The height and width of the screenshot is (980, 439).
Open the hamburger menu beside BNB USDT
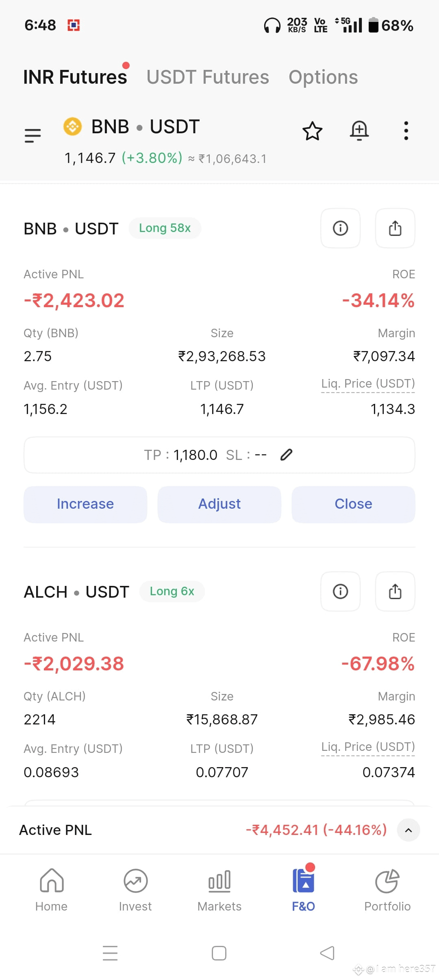[33, 135]
